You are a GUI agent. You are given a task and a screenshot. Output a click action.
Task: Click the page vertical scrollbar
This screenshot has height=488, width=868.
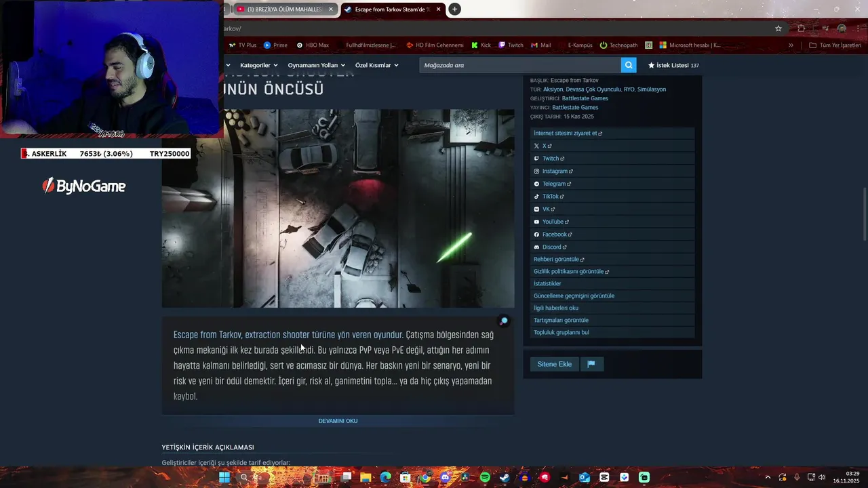point(864,213)
